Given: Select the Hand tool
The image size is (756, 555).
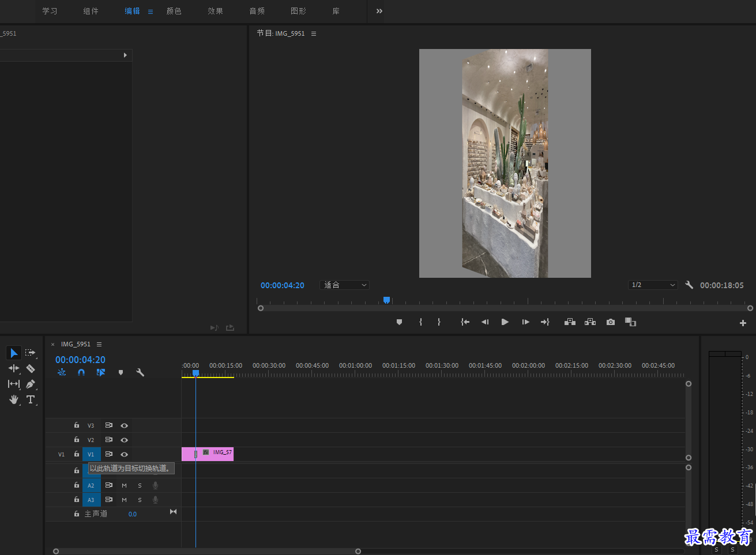Looking at the screenshot, I should pos(14,399).
